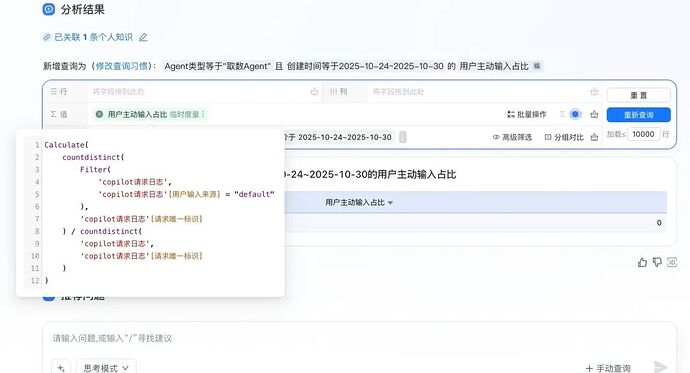The image size is (690, 373).
Task: Clear the 列 field with its broom icon
Action: pos(594,91)
